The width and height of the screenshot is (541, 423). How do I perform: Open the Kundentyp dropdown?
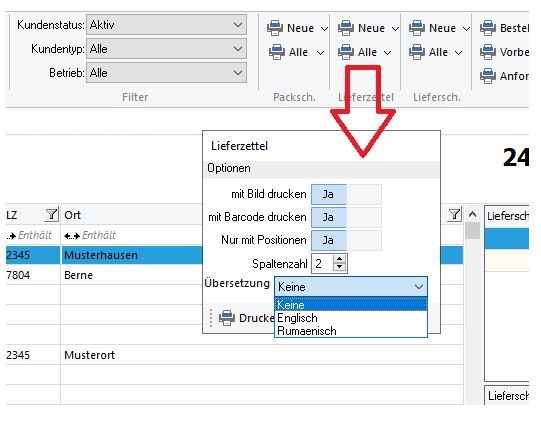point(166,49)
